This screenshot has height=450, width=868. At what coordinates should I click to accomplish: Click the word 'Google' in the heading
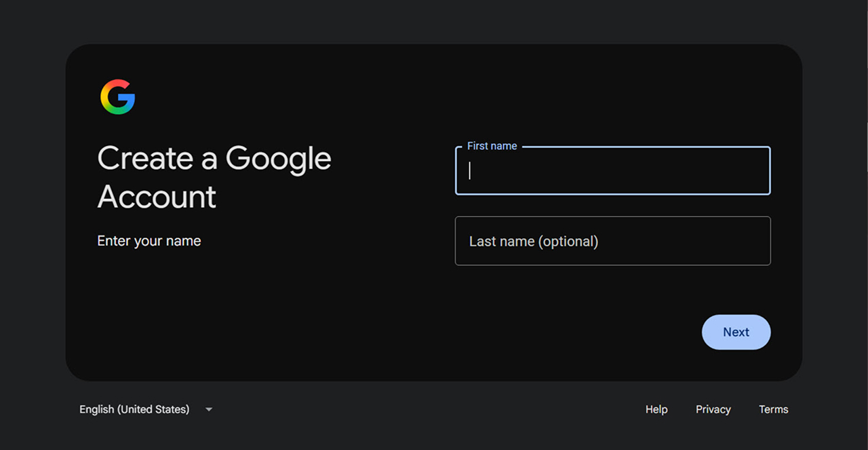(278, 160)
